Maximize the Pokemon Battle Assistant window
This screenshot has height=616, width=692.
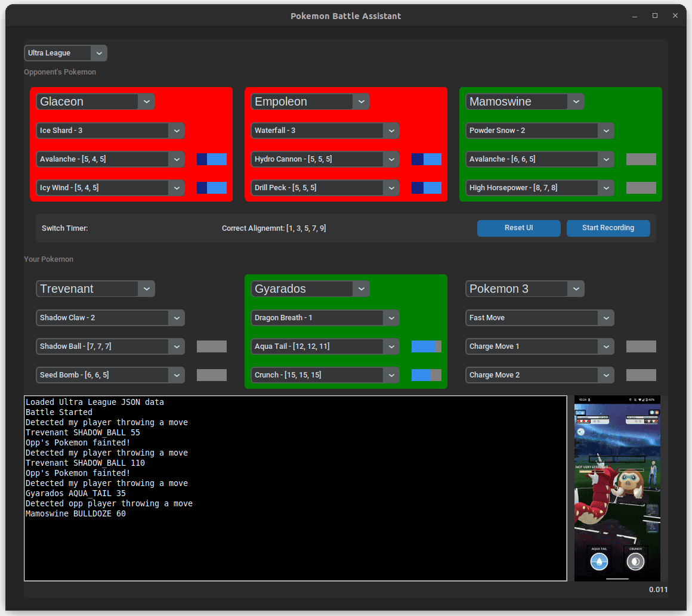click(655, 16)
